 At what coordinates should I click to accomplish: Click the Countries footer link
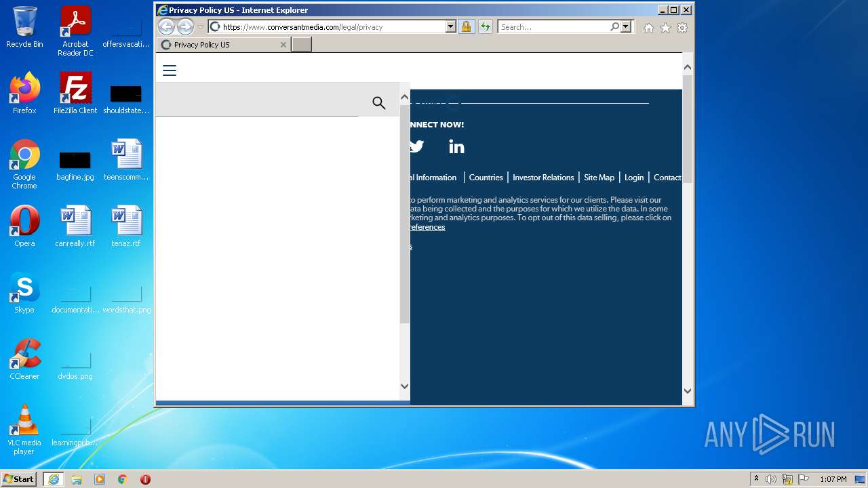click(x=486, y=178)
